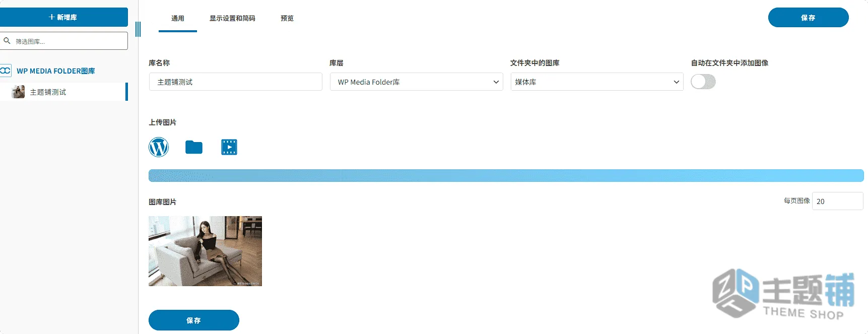This screenshot has height=334, width=868.
Task: Click the 上传图片 label
Action: click(163, 122)
